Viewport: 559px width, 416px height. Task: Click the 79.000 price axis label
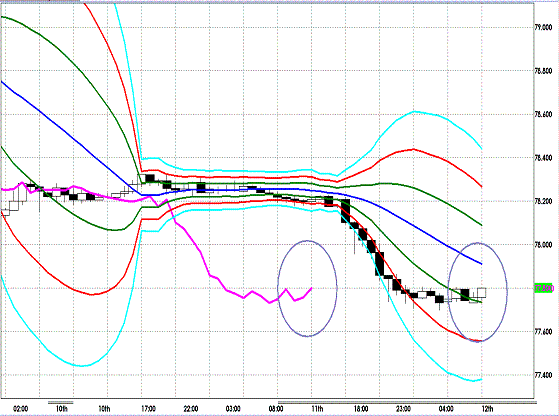click(x=544, y=27)
